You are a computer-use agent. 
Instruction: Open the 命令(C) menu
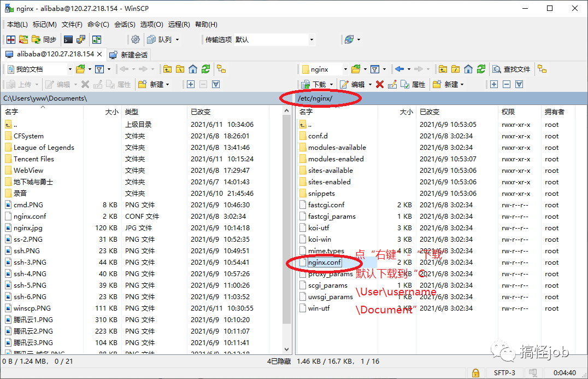coord(98,25)
